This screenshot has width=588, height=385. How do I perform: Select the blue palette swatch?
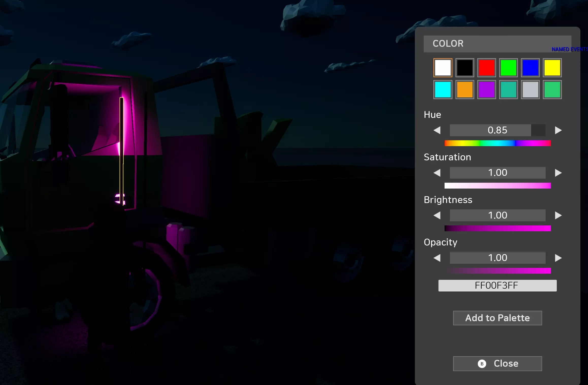[530, 68]
